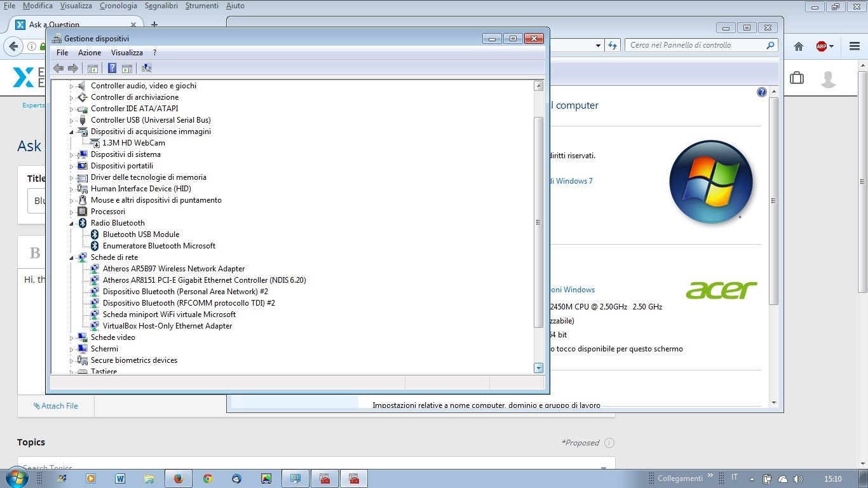The width and height of the screenshot is (868, 488).
Task: Collapse Dispositivi di acquisizione immagini node
Action: point(72,132)
